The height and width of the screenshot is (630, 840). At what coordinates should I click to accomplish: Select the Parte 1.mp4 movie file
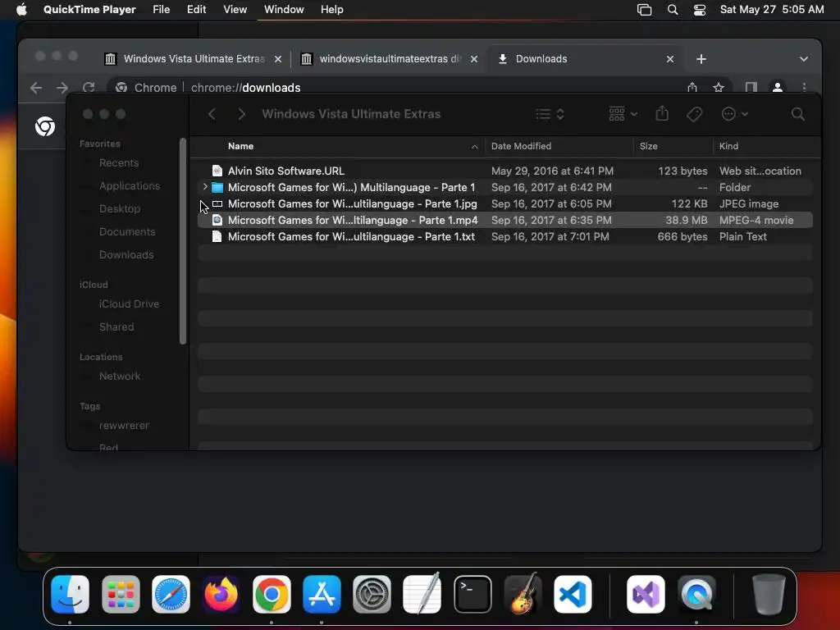pos(505,220)
